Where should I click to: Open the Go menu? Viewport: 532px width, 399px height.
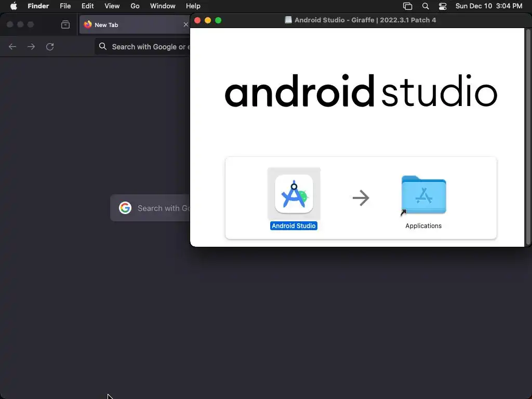click(x=135, y=6)
